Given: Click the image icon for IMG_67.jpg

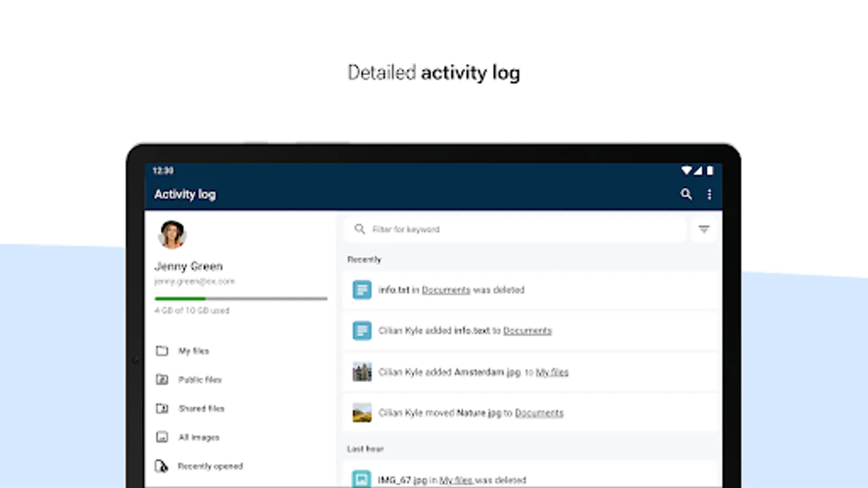Looking at the screenshot, I should [362, 479].
